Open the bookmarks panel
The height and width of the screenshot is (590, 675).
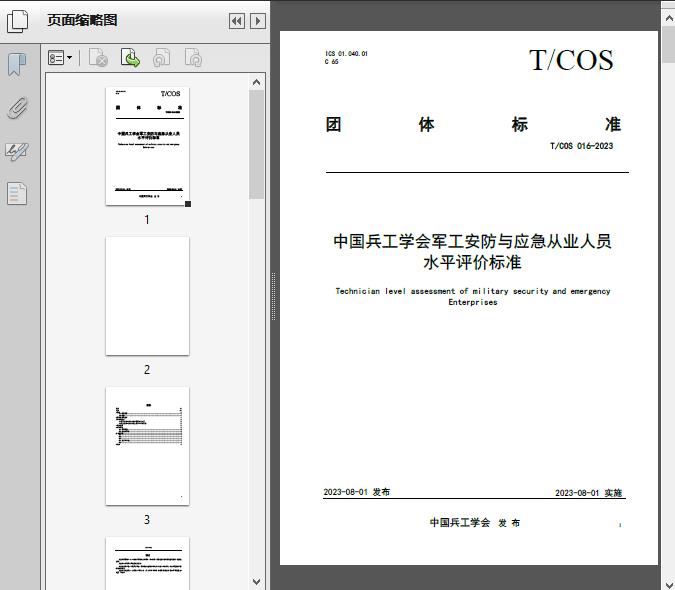(x=17, y=65)
